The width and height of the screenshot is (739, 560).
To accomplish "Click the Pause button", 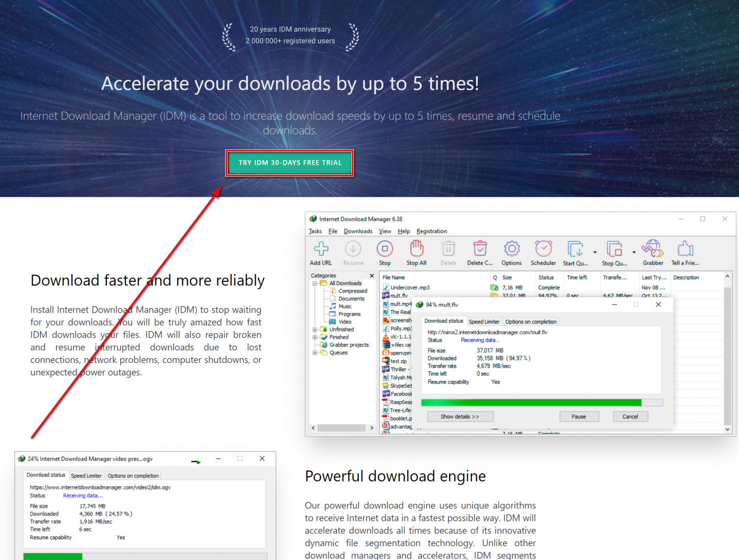I will (x=579, y=417).
